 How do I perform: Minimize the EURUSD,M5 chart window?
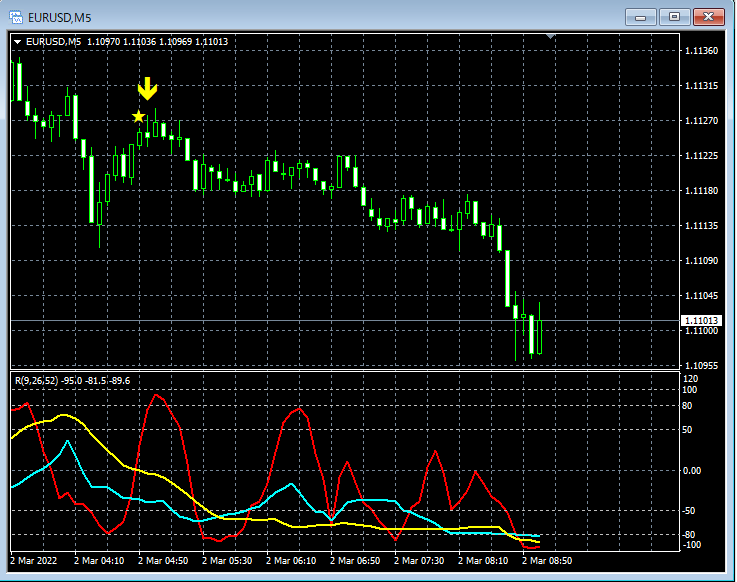pyautogui.click(x=641, y=16)
